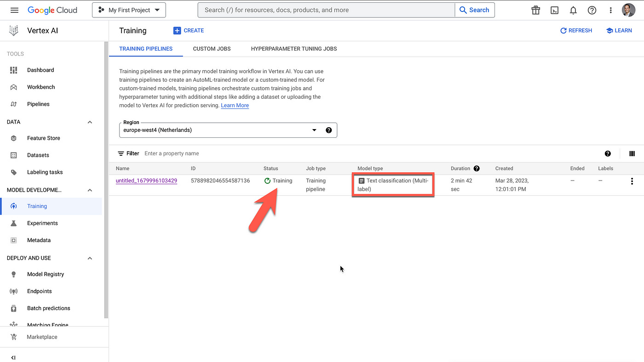Image resolution: width=644 pixels, height=362 pixels.
Task: Open the column display options icon
Action: pyautogui.click(x=632, y=153)
